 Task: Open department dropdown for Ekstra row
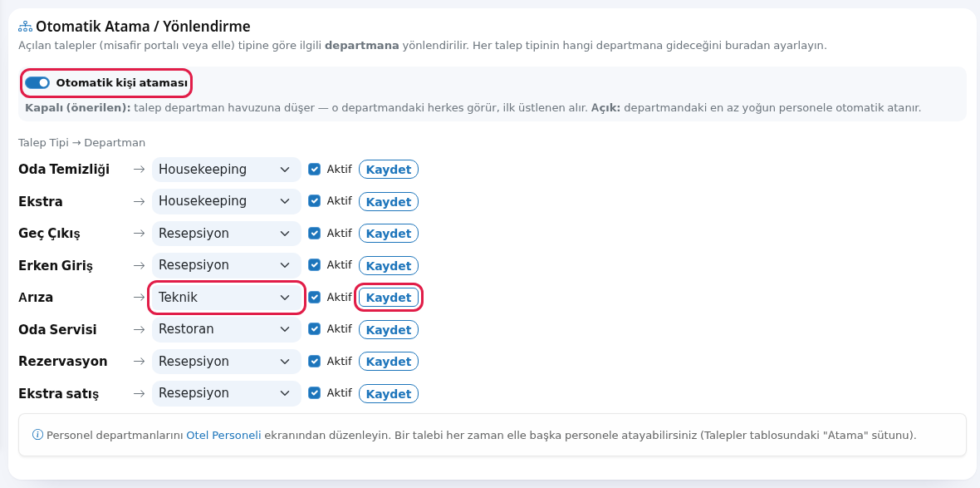[x=226, y=201]
